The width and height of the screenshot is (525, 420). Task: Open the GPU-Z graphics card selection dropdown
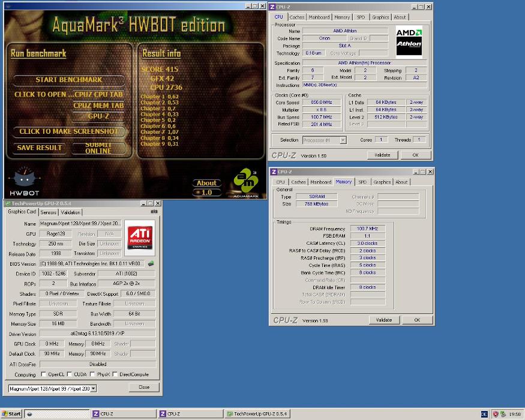click(94, 389)
